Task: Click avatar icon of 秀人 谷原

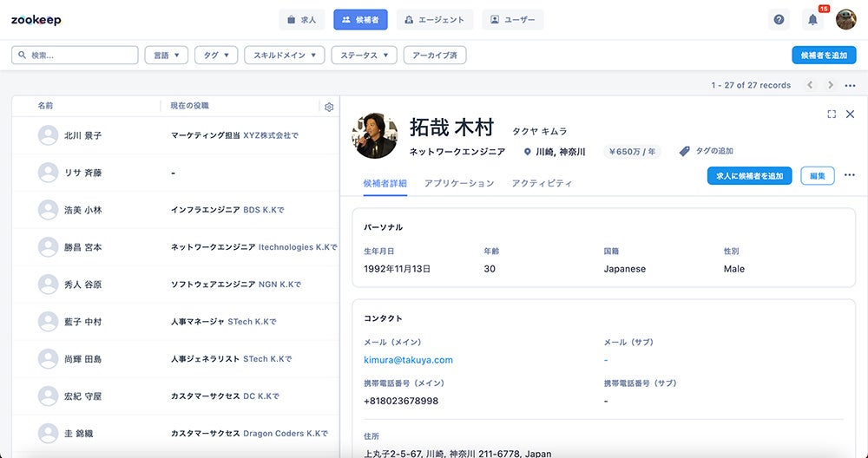Action: (48, 285)
